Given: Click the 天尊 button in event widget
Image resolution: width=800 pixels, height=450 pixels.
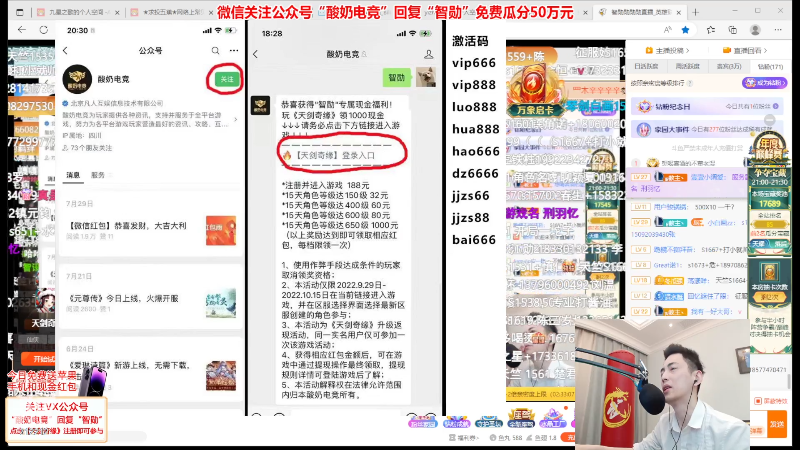Looking at the screenshot, I should [760, 244].
